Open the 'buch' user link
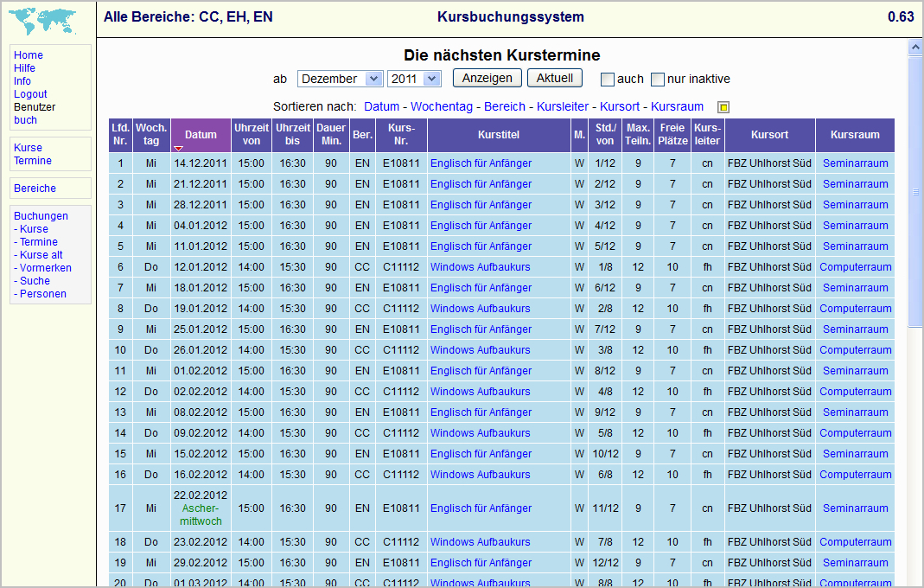The width and height of the screenshot is (924, 588). pyautogui.click(x=25, y=119)
